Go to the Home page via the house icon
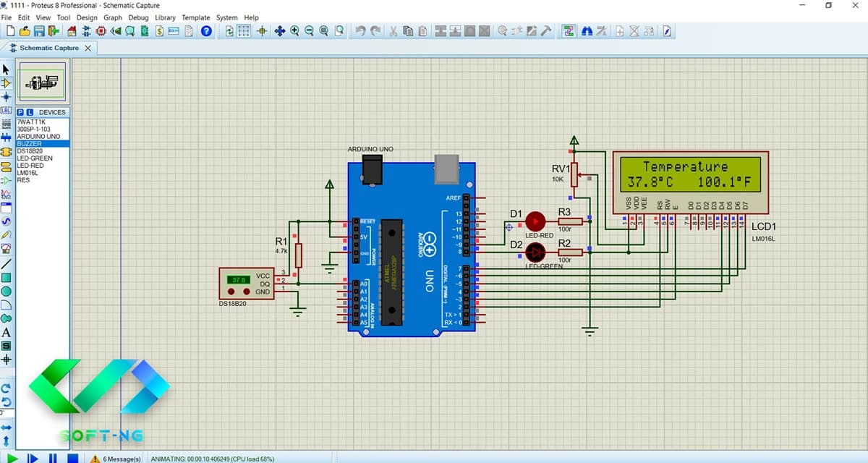This screenshot has width=868, height=463. pos(72,31)
